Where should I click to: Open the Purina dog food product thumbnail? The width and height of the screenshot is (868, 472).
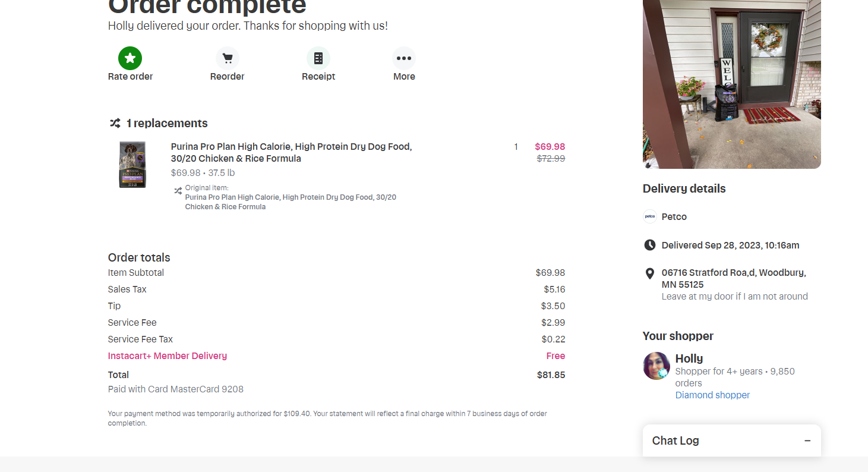(x=132, y=165)
